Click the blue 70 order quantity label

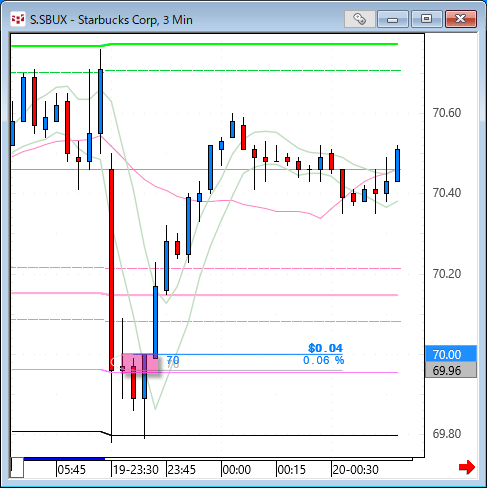pos(173,360)
